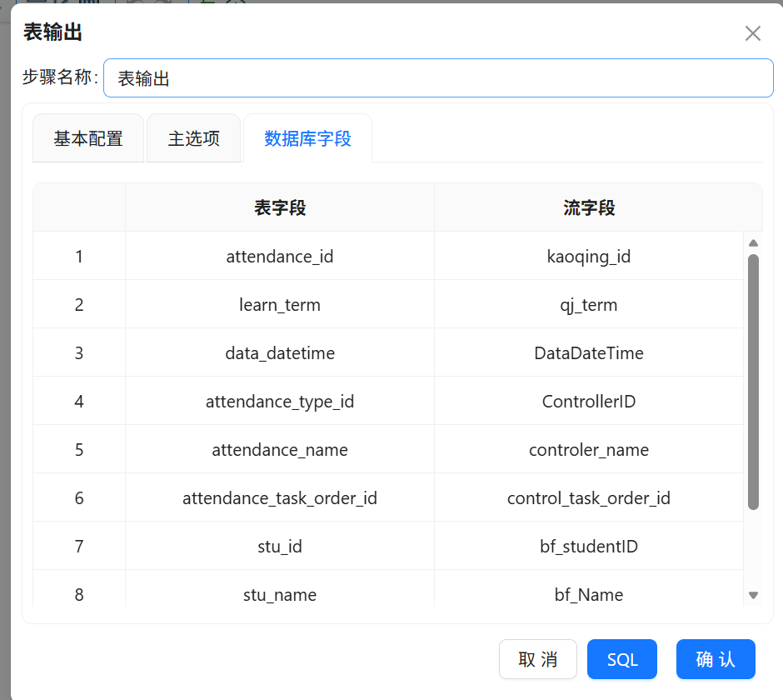Viewport: 783px width, 700px height.
Task: Select the attendance_id table field cell
Action: pos(280,256)
